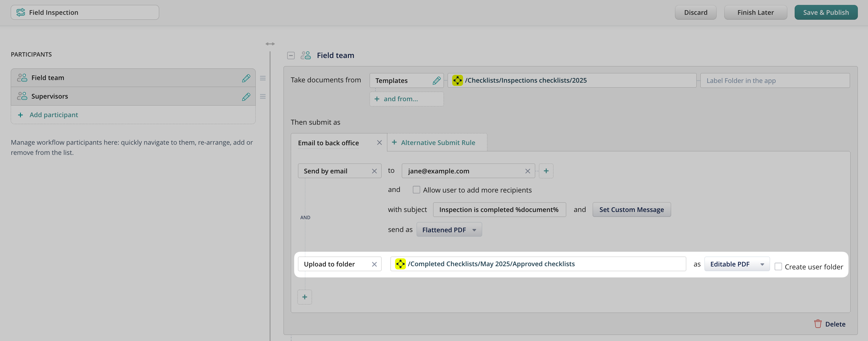
Task: Add an Alternative Submit Rule tab
Action: [437, 143]
